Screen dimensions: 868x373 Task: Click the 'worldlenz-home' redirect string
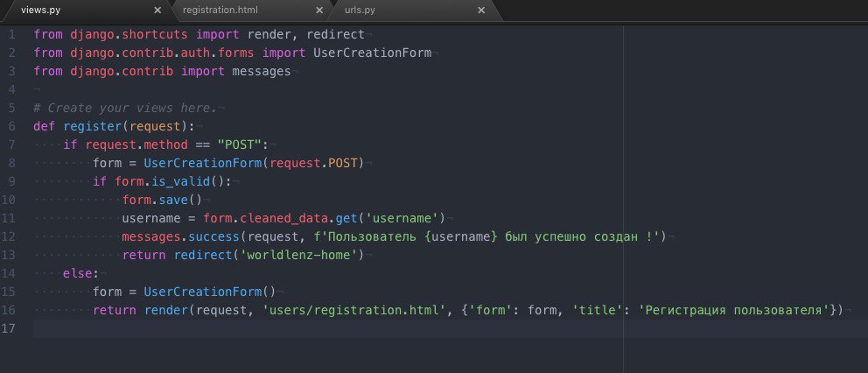298,255
